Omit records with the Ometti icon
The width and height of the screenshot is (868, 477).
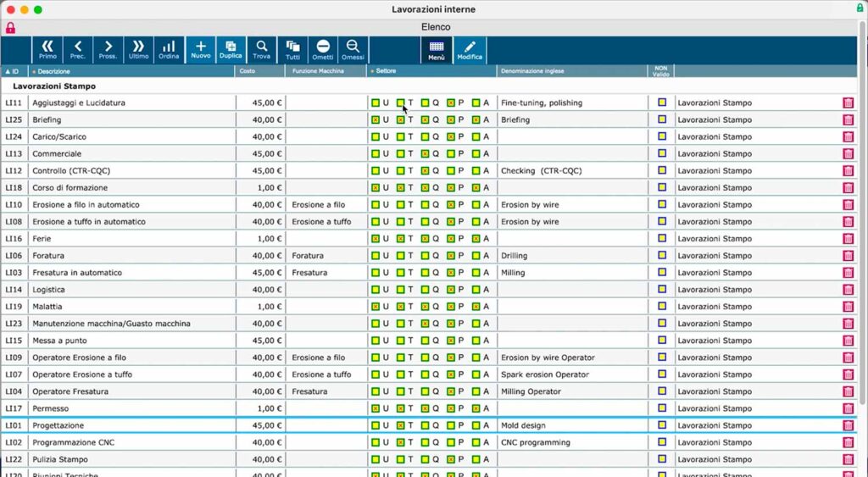(323, 50)
